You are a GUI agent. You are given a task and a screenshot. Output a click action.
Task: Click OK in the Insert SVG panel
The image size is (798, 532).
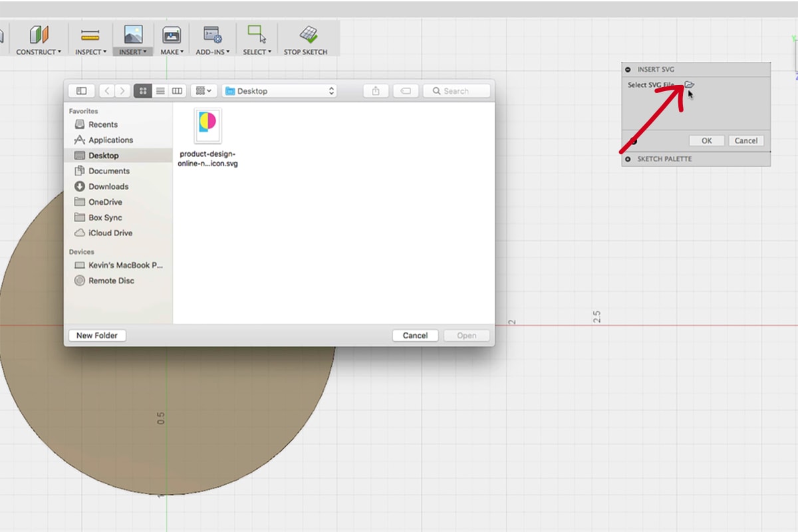707,140
